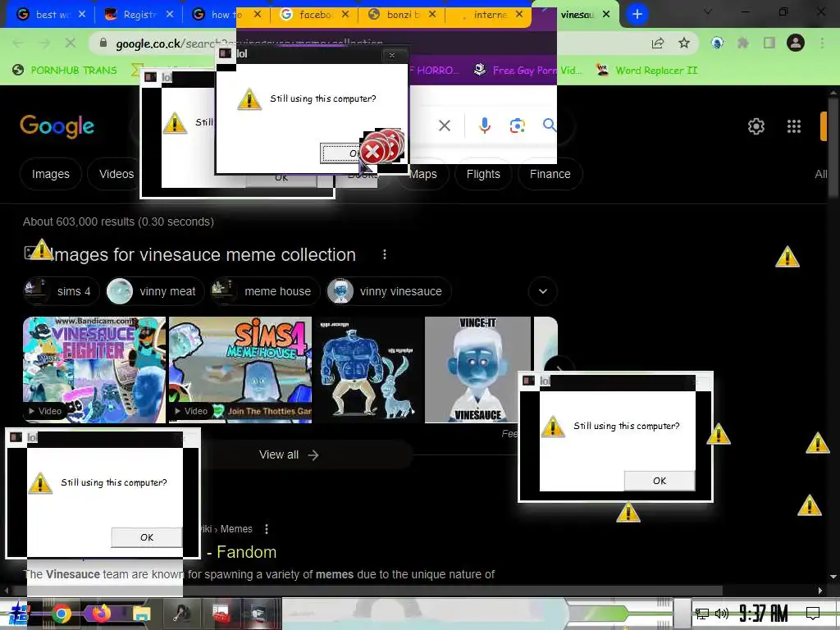This screenshot has height=630, width=840.
Task: Launch Firefox from the taskbar
Action: [101, 614]
